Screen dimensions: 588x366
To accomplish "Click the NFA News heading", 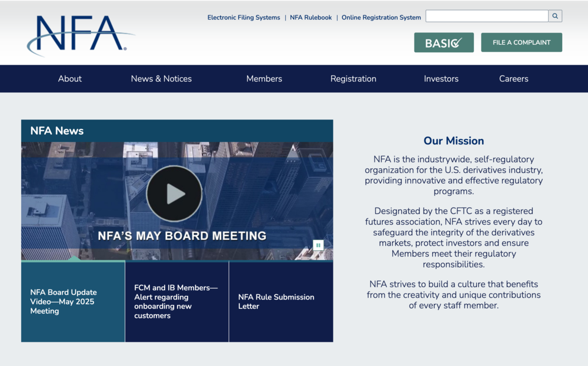I will [57, 131].
